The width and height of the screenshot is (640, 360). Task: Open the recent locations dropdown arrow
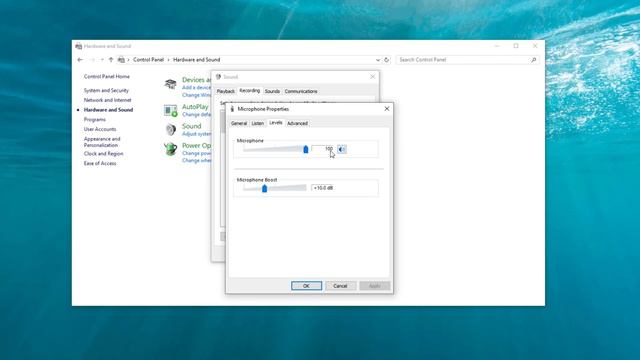pyautogui.click(x=102, y=60)
